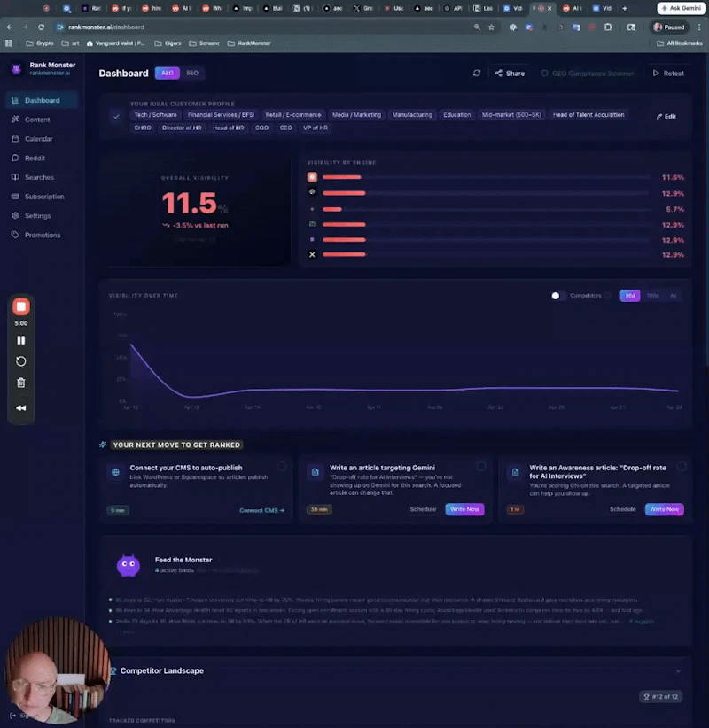Click the Connect CMS link
This screenshot has width=709, height=728.
point(261,510)
